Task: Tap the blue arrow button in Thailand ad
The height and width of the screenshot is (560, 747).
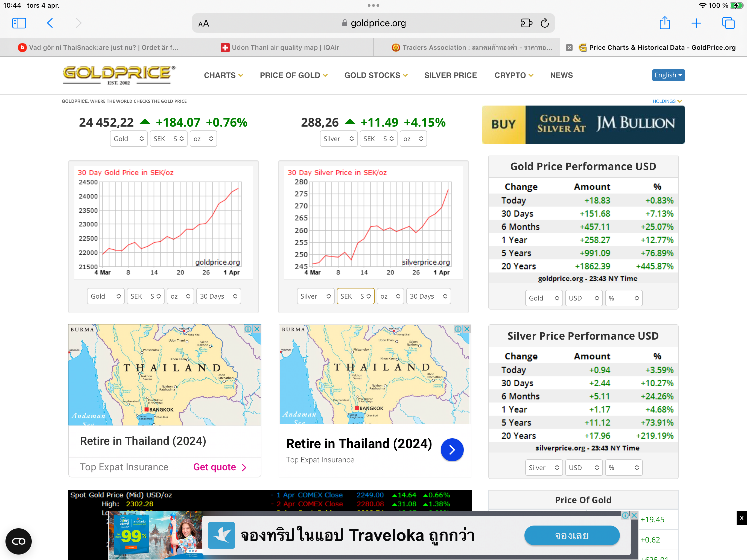Action: 452,450
